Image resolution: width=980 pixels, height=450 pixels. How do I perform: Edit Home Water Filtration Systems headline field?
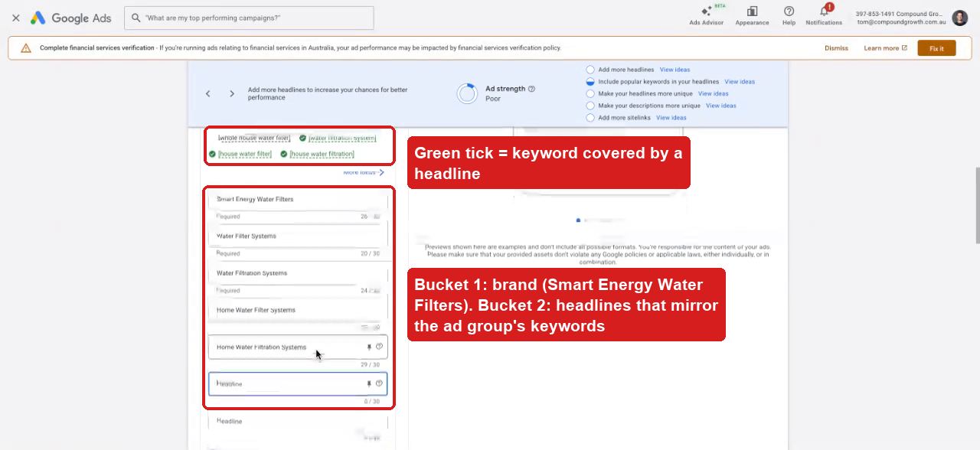click(x=298, y=347)
